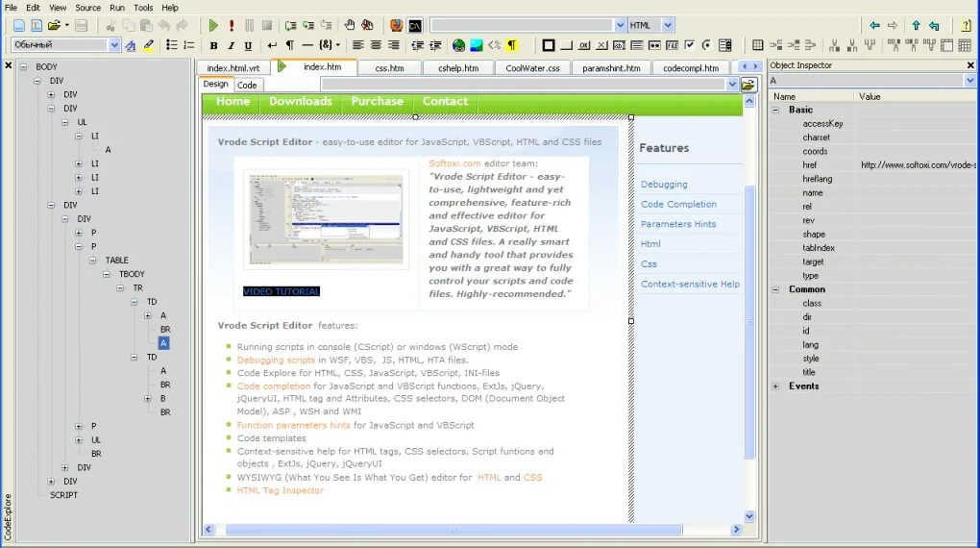
Task: Click the insert image icon
Action: [477, 45]
